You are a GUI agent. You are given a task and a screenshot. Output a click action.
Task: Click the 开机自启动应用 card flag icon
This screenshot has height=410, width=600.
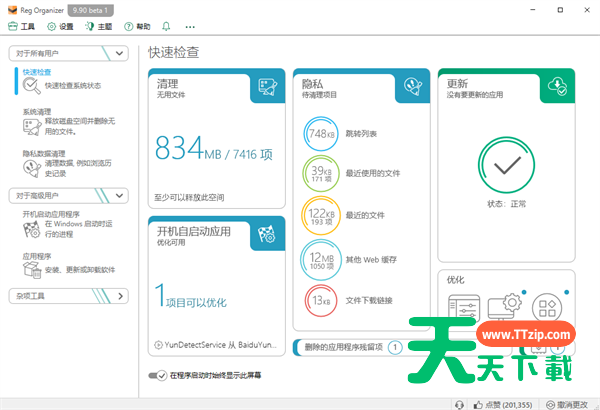click(x=267, y=234)
